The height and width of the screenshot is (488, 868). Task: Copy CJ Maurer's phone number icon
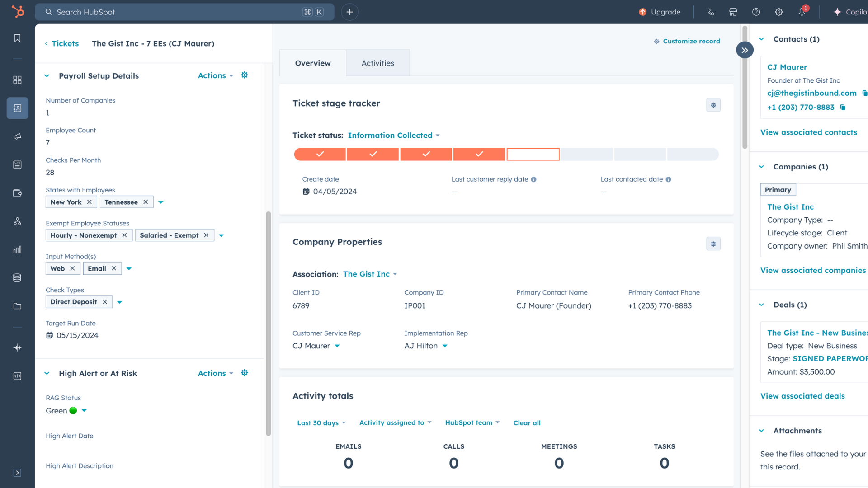coord(843,108)
